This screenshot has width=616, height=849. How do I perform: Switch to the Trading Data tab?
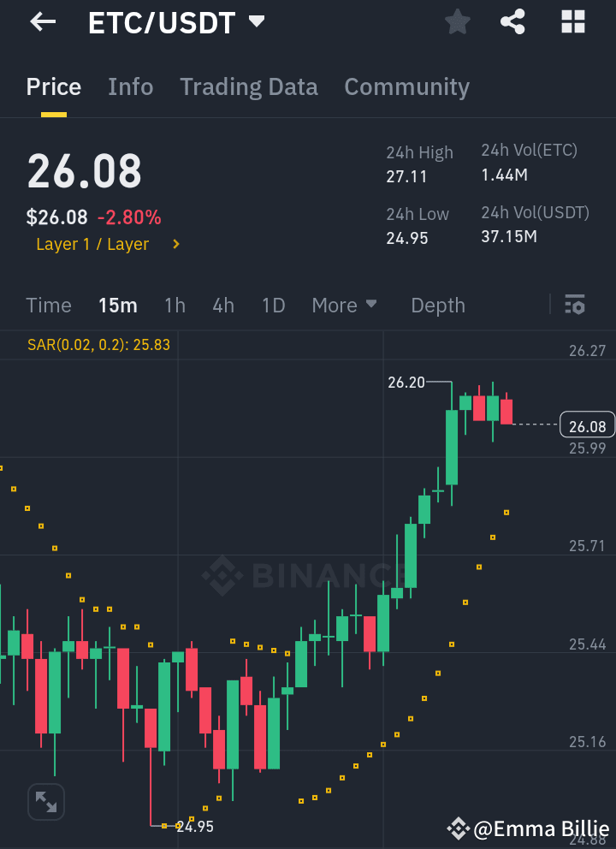tap(248, 86)
